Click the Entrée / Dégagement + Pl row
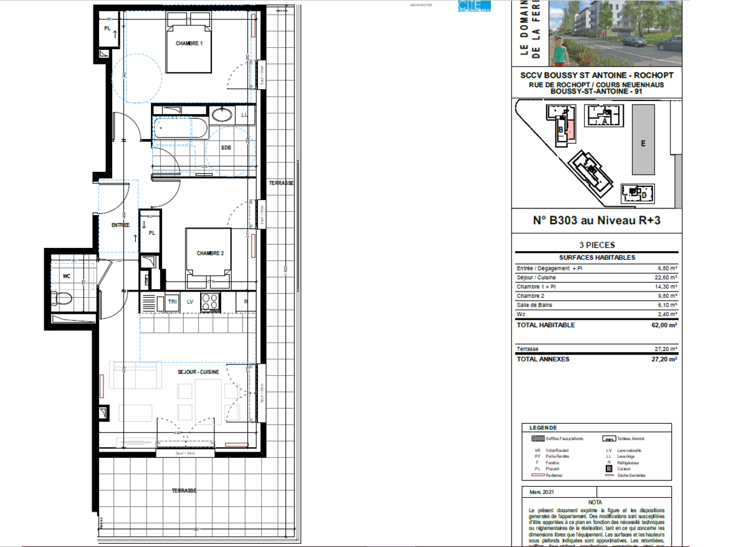This screenshot has width=756, height=547. coord(597,269)
